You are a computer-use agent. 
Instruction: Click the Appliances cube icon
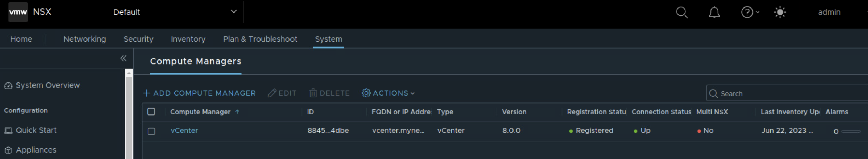8,150
